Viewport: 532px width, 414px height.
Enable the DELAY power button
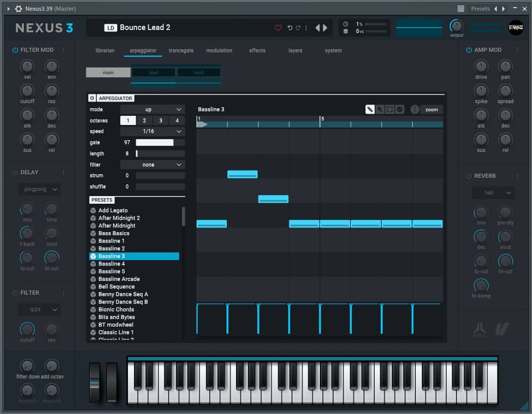[x=15, y=173]
